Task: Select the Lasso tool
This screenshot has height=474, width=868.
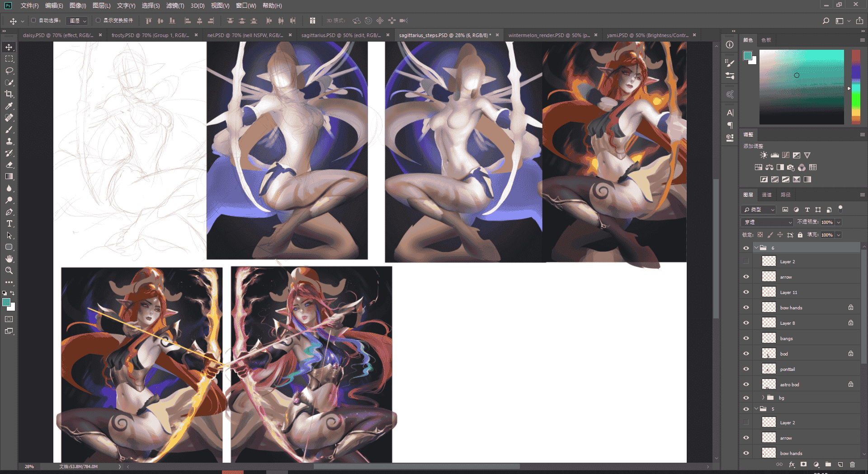Action: tap(9, 71)
